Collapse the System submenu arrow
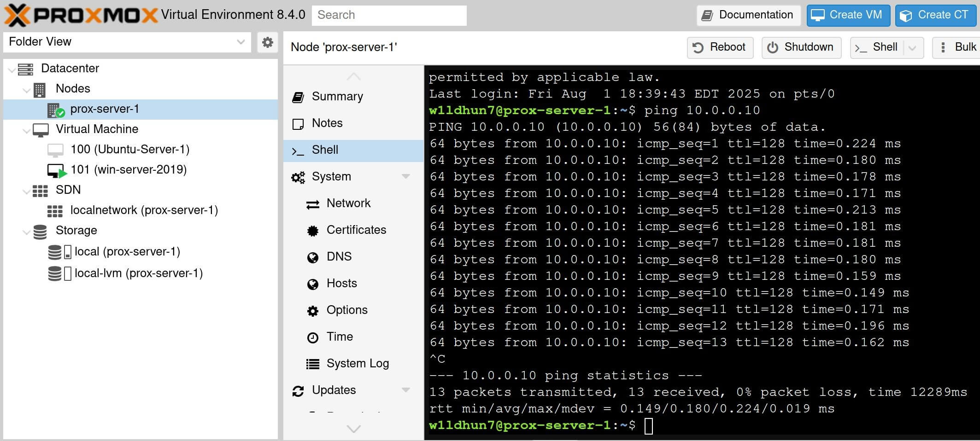 (x=406, y=176)
